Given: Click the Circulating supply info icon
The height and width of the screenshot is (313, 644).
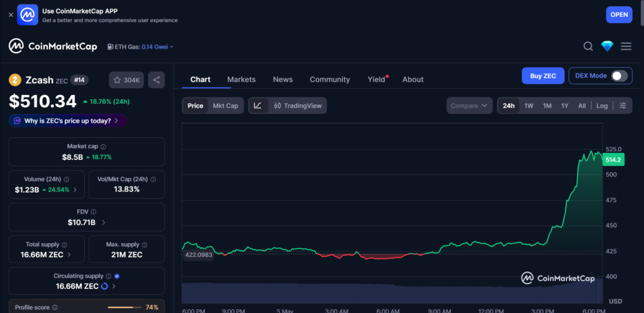Looking at the screenshot, I should 108,276.
